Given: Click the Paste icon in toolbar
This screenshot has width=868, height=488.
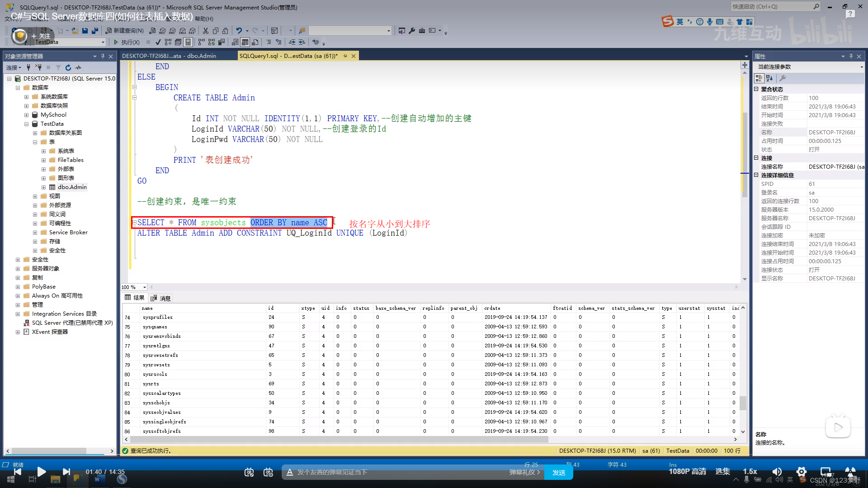Looking at the screenshot, I should [x=225, y=31].
